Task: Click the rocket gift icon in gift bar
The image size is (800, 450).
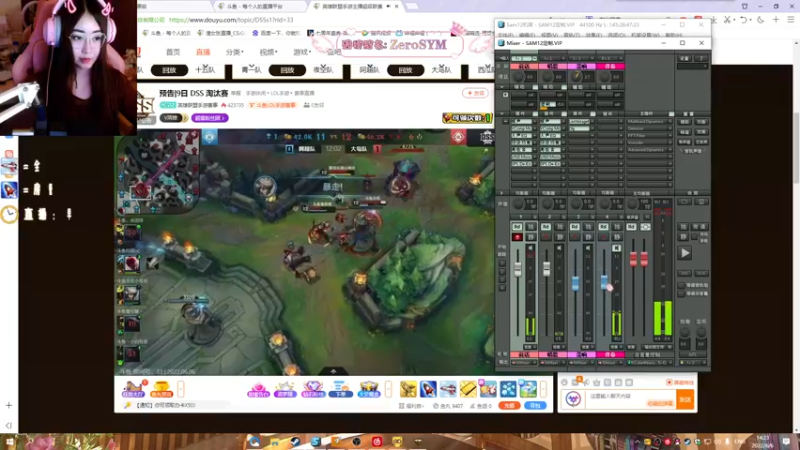Action: (428, 389)
